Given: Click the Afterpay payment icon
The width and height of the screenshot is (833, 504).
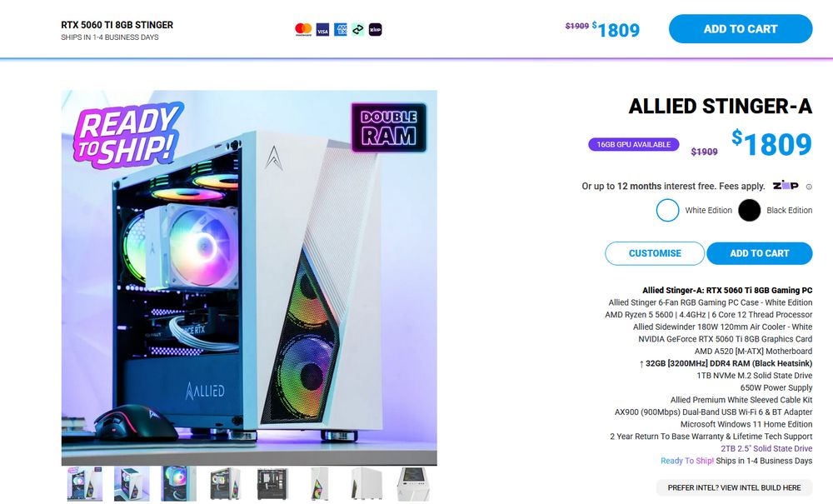Looking at the screenshot, I should [x=358, y=30].
